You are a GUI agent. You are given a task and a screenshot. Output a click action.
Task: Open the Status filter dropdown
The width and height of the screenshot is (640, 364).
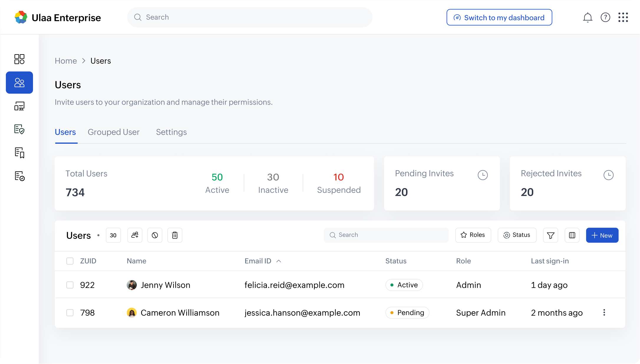click(x=517, y=235)
